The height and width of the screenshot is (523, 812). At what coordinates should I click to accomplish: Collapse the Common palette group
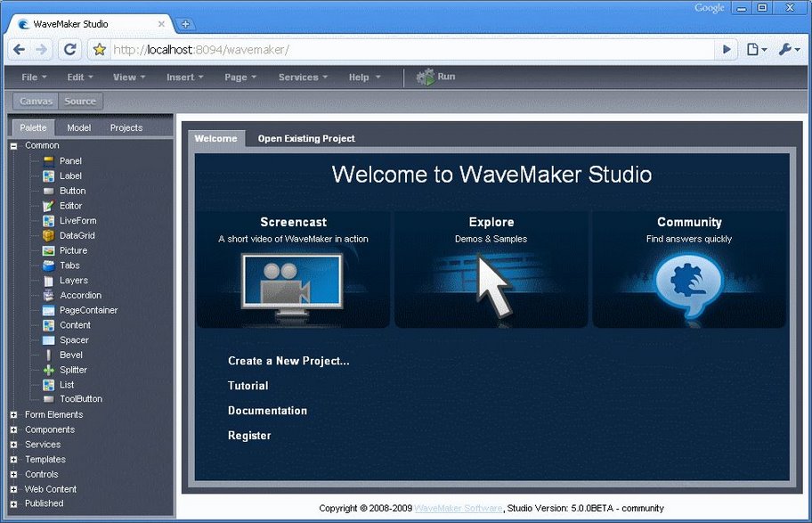(x=14, y=146)
